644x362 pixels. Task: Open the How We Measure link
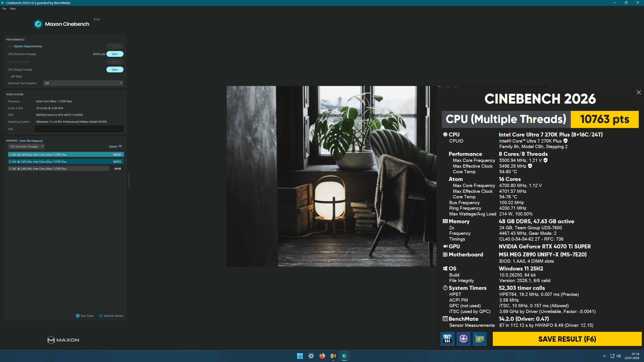[x=31, y=141]
